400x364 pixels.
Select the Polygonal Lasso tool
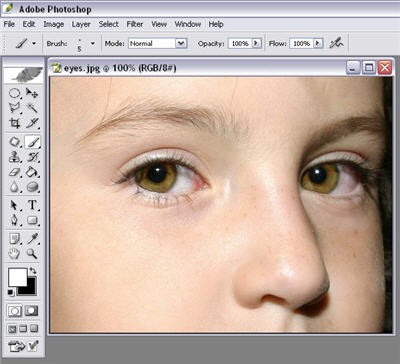[14, 108]
